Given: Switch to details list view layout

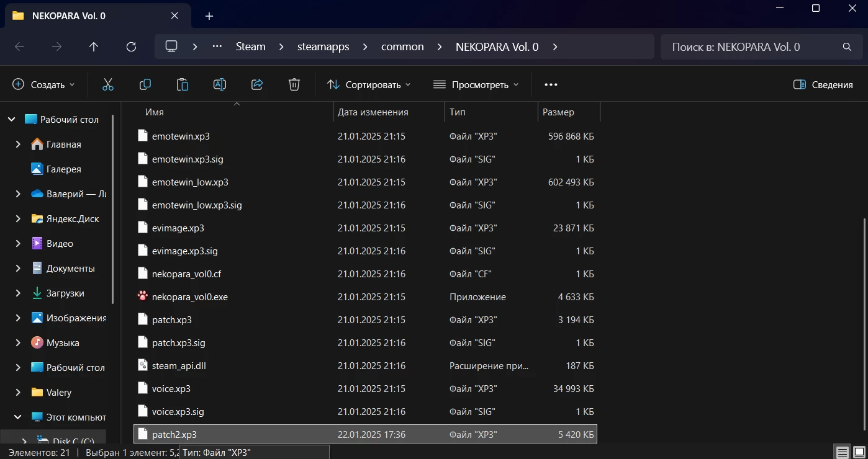Looking at the screenshot, I should 842,452.
